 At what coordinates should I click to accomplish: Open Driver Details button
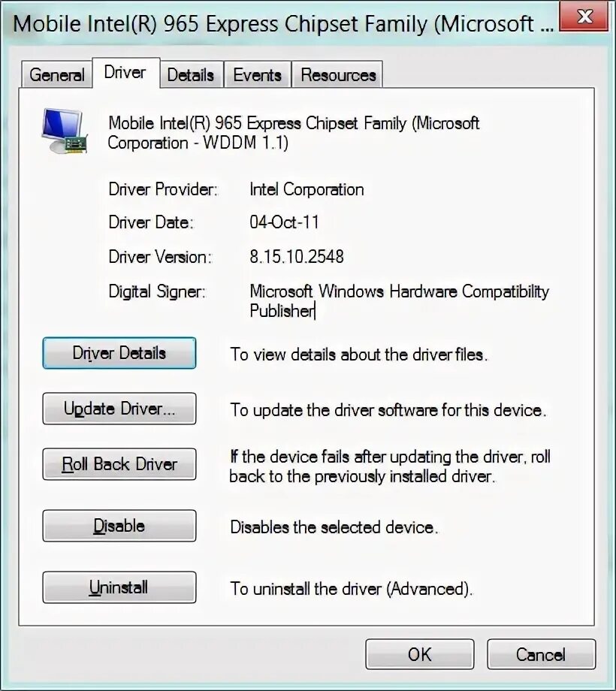(x=119, y=353)
